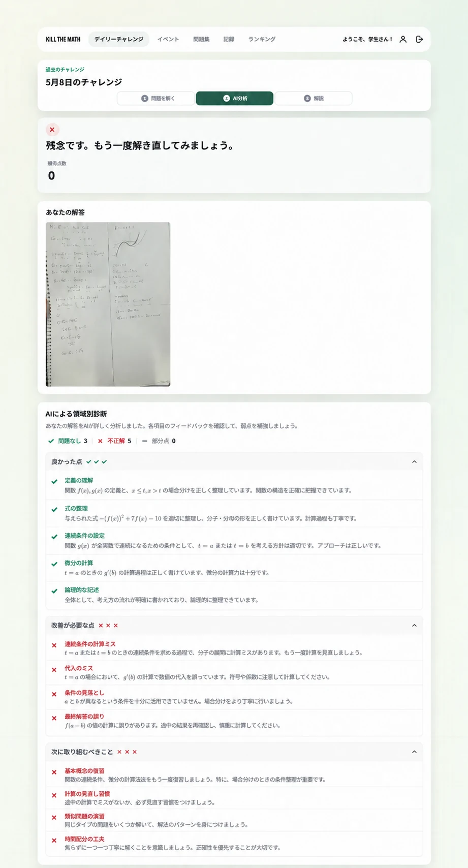Image resolution: width=468 pixels, height=868 pixels.
Task: Click the 類似問題の演習 heading
Action: coord(84,816)
